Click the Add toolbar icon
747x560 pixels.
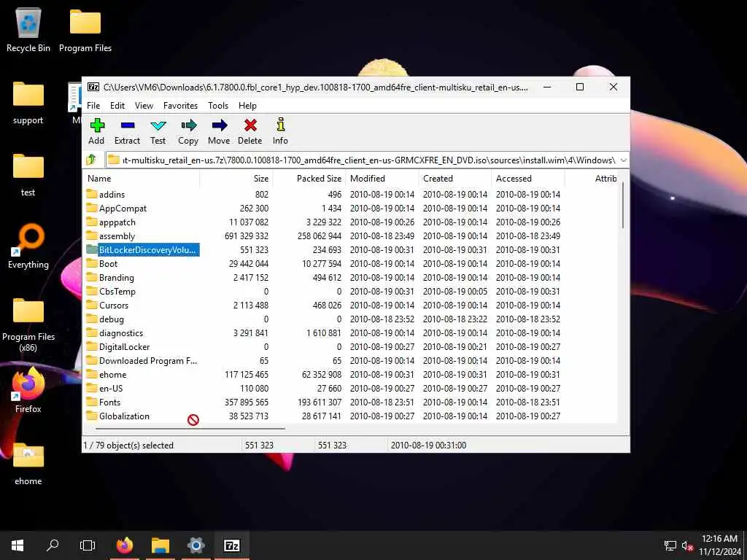tap(97, 125)
